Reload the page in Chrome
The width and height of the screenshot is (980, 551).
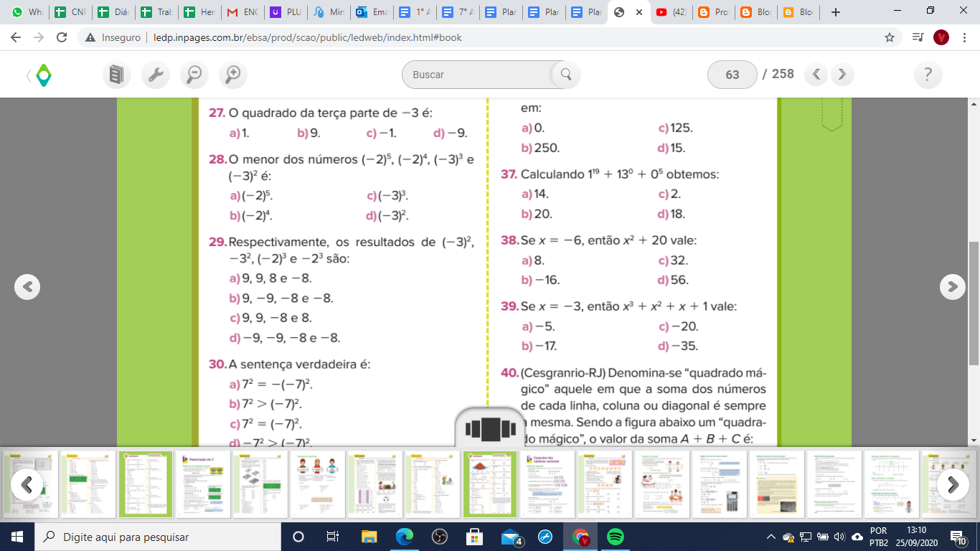coord(62,37)
